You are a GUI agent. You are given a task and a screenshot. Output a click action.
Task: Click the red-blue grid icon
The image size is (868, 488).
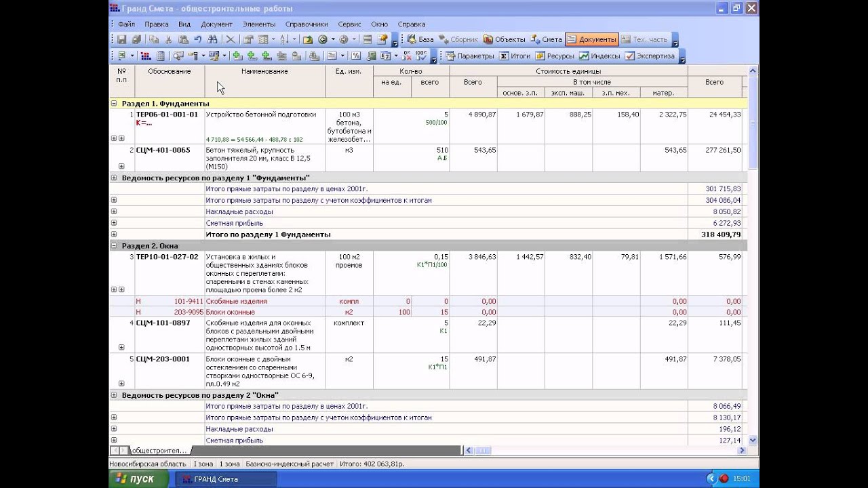(145, 56)
